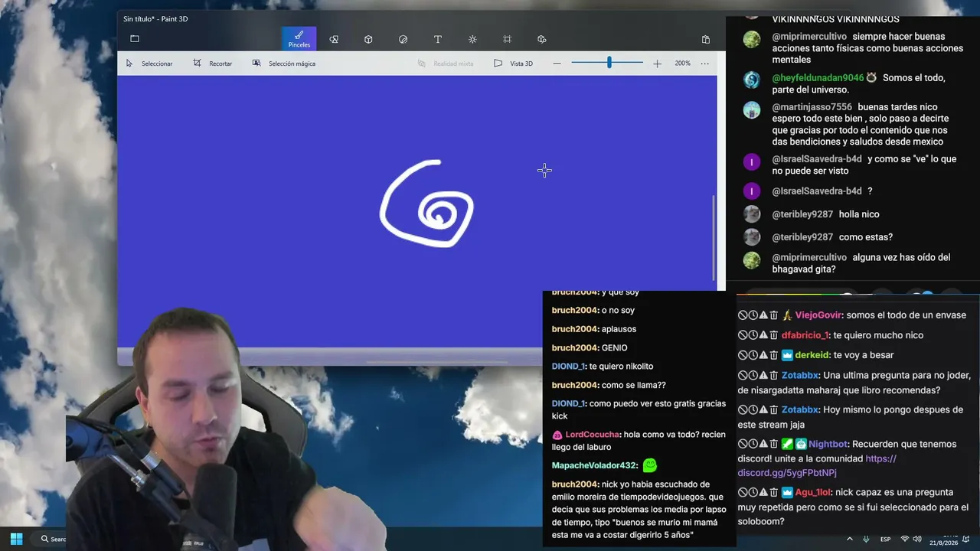
Task: Click the Paste clipboard icon in Paint 3D
Action: tap(706, 39)
